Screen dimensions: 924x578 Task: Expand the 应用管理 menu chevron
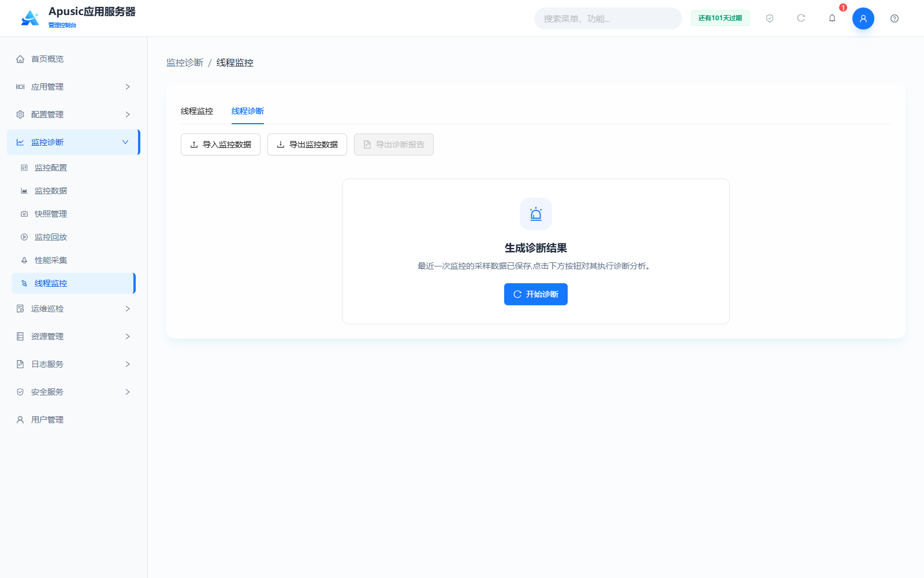(x=128, y=87)
